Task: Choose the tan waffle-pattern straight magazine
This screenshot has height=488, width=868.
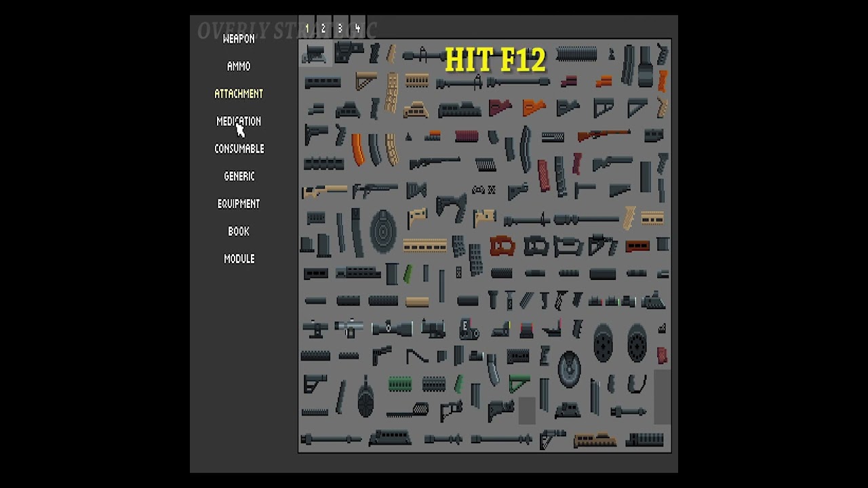Action: coord(391,92)
